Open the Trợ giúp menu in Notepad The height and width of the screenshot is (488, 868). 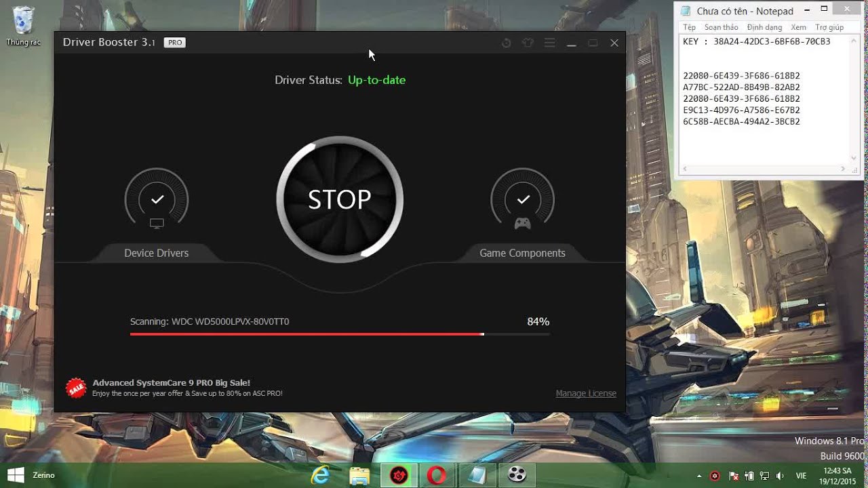click(829, 27)
